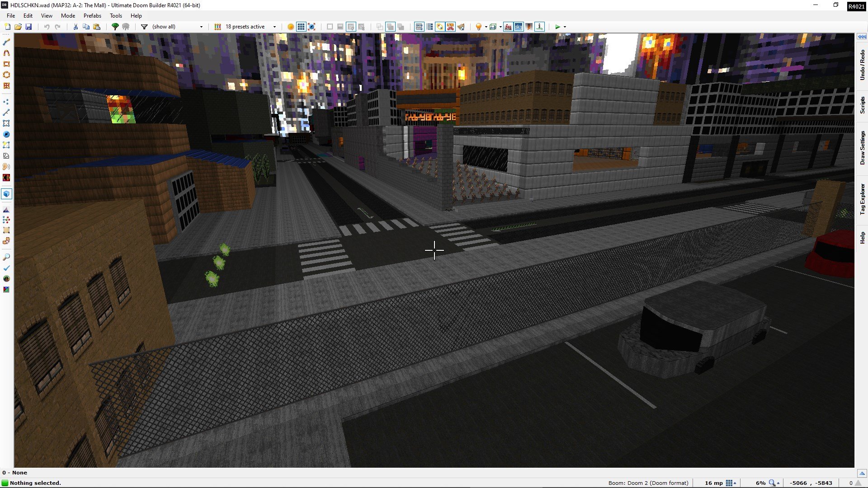Open the Undo / Redo side tab
This screenshot has width=868, height=488.
(862, 65)
